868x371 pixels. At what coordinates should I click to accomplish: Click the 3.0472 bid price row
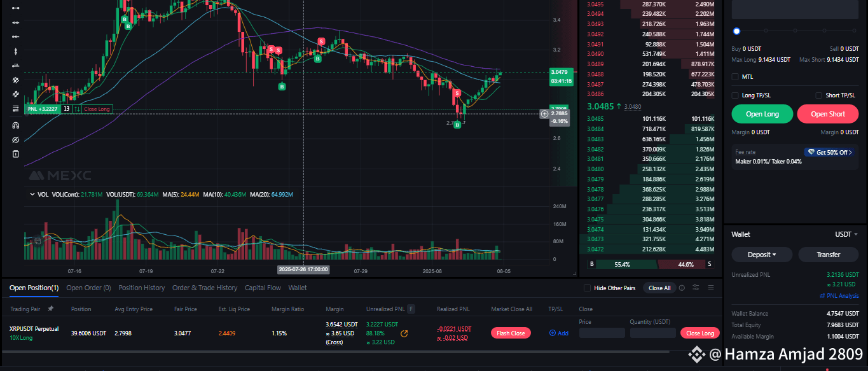click(651, 249)
